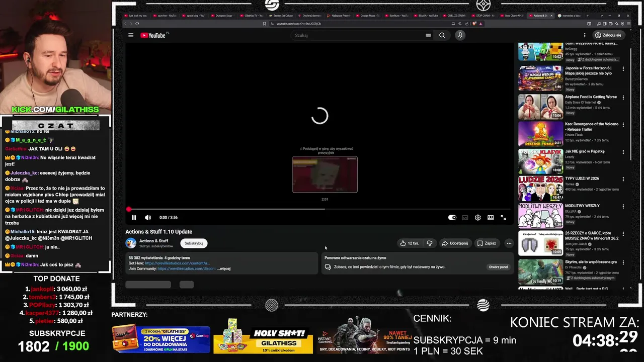Open orevillestudios.com/content link in description
This screenshot has width=644, height=362.
[177, 263]
